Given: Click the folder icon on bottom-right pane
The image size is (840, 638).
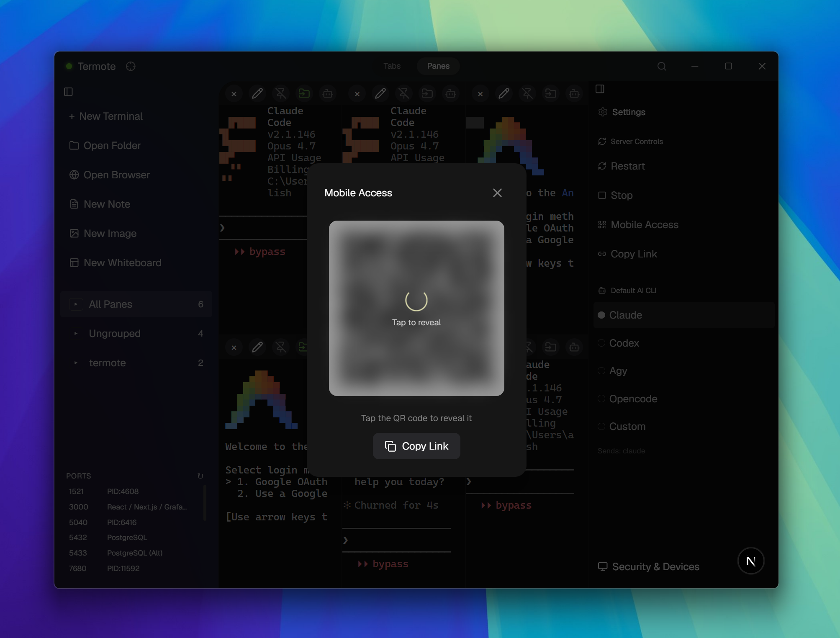Looking at the screenshot, I should click(551, 347).
